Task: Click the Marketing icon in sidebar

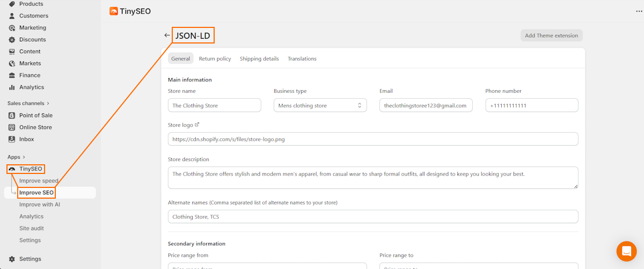Action: (12, 28)
